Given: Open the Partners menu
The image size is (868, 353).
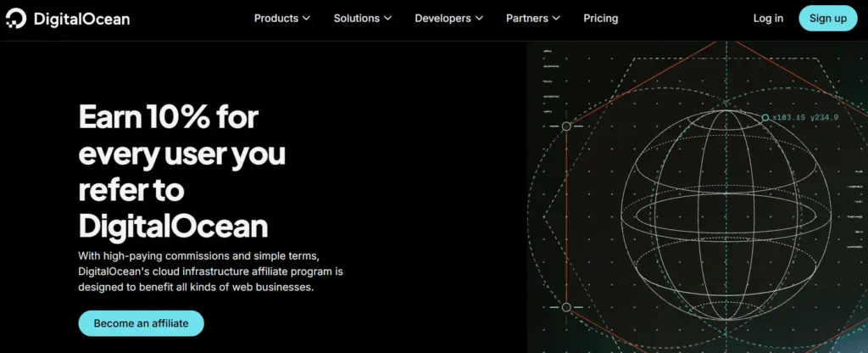Looking at the screenshot, I should [x=533, y=19].
